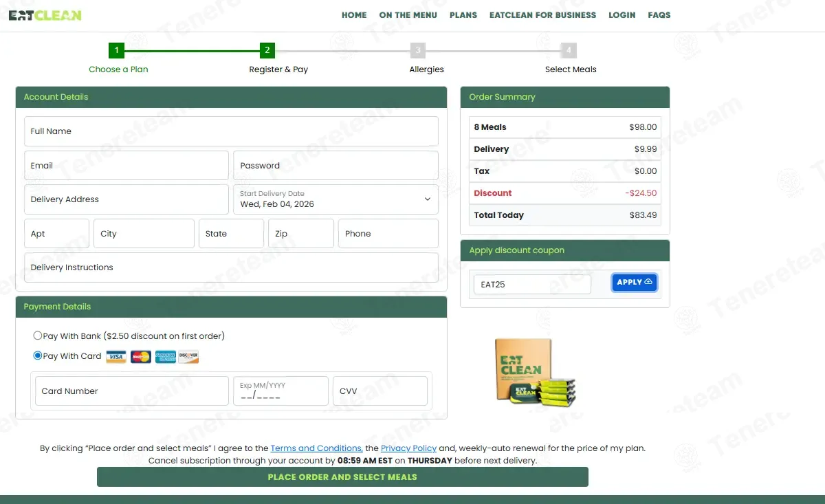Open the Privacy Policy link

click(409, 448)
